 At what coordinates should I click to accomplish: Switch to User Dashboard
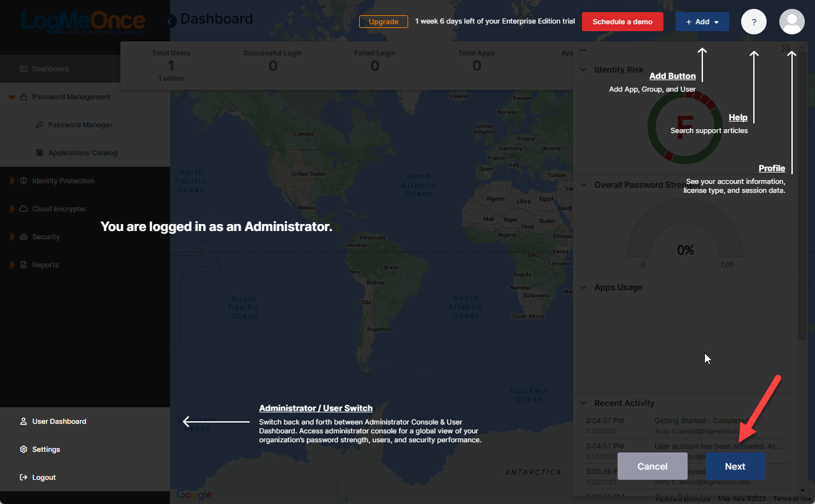pyautogui.click(x=85, y=421)
